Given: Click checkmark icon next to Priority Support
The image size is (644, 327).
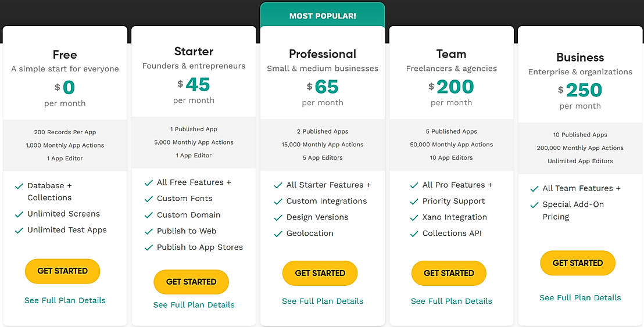Looking at the screenshot, I should click(x=414, y=201).
